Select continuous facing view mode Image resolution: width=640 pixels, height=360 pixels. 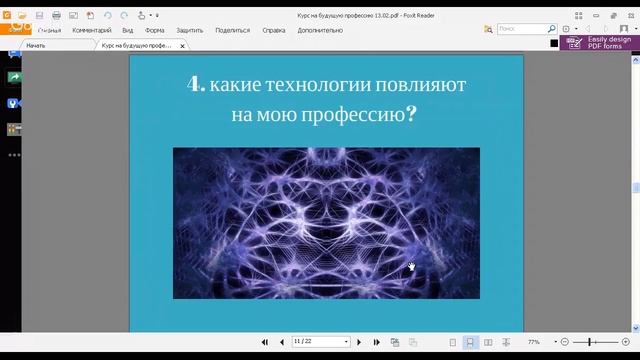click(x=506, y=342)
